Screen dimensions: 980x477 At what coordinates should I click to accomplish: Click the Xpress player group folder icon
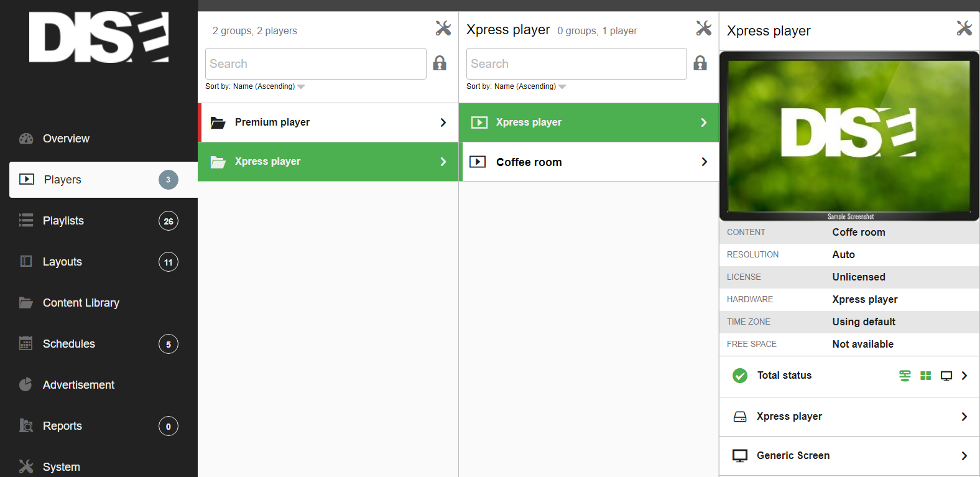point(218,162)
